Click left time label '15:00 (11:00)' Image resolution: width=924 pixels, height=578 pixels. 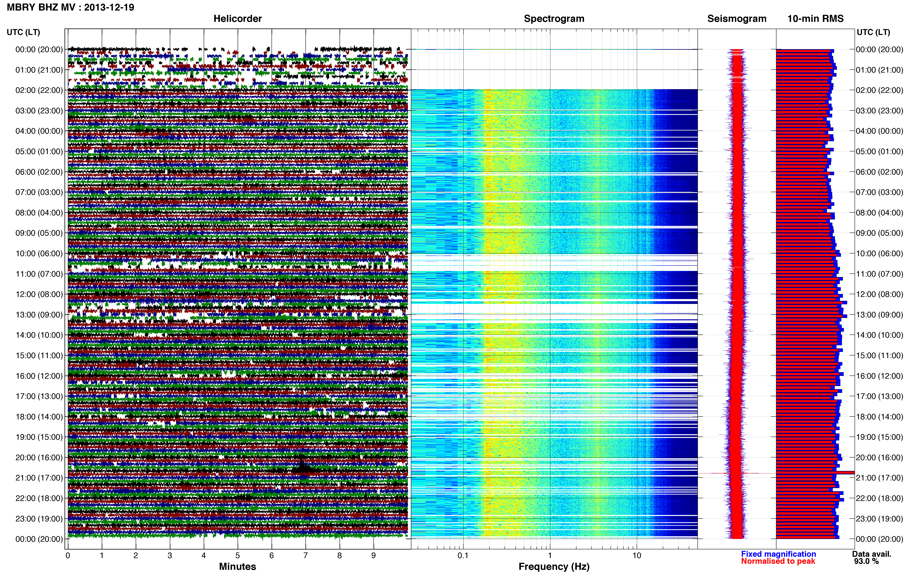pos(39,355)
